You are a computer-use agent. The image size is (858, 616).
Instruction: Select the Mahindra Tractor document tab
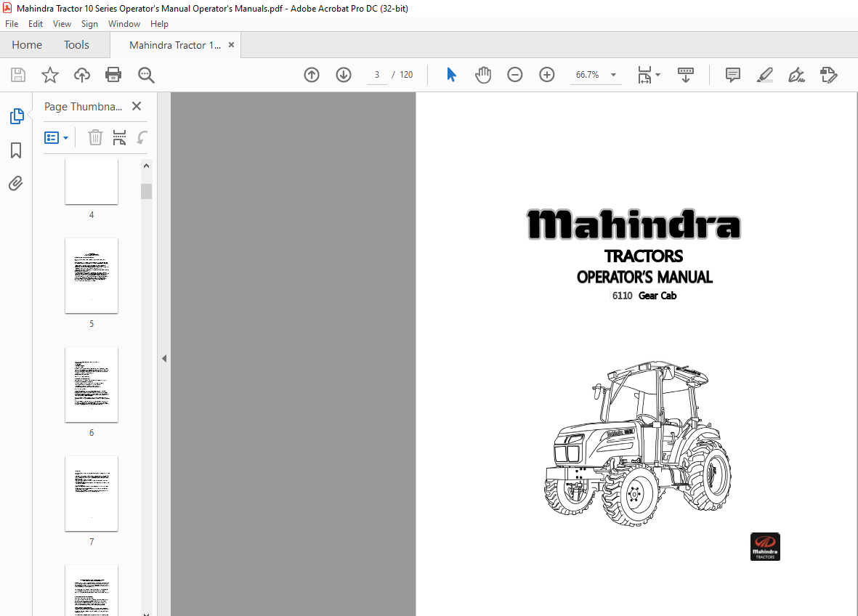pyautogui.click(x=175, y=46)
